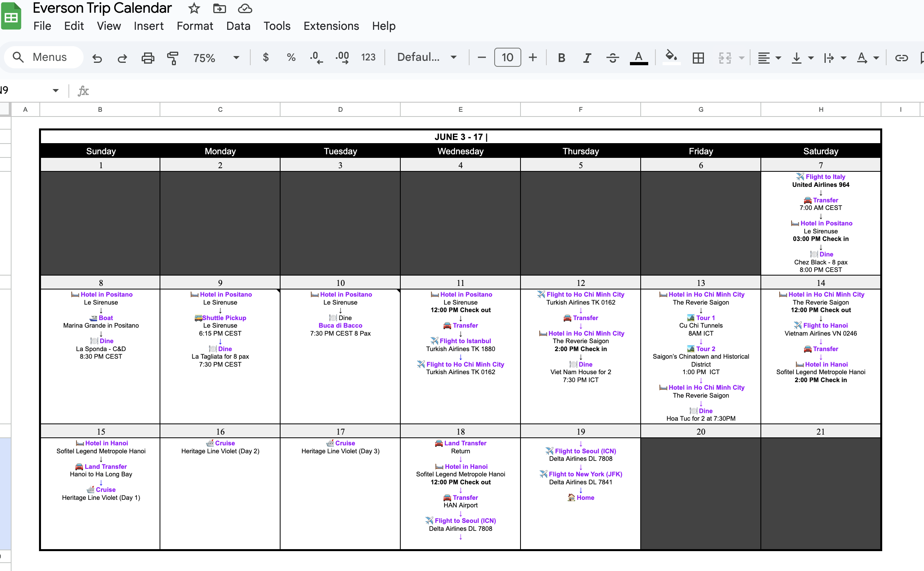Print the spreadsheet

(x=148, y=58)
